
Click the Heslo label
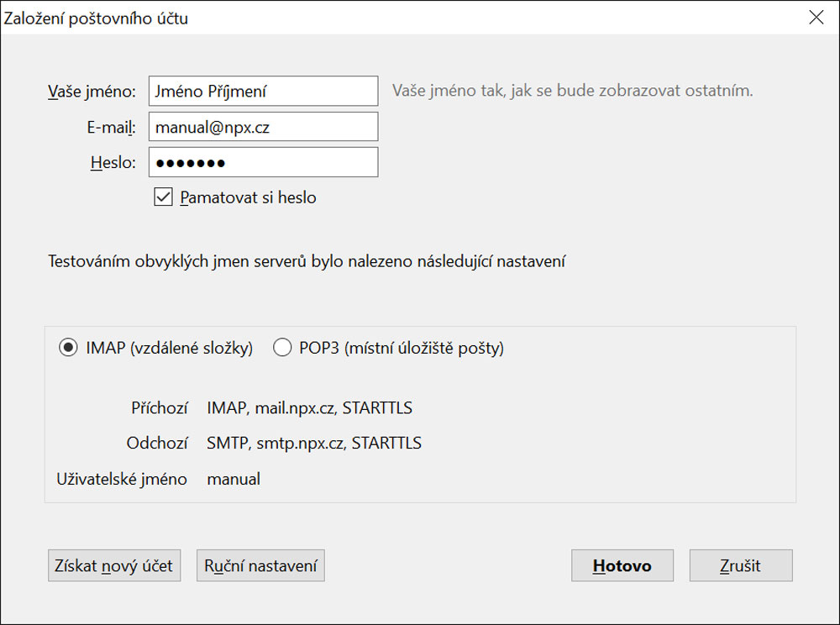[113, 162]
